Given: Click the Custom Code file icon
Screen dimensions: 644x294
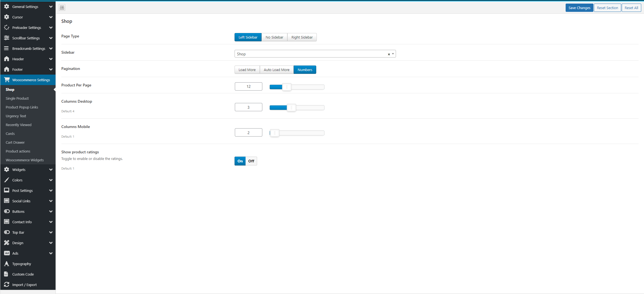Looking at the screenshot, I should pyautogui.click(x=7, y=274).
